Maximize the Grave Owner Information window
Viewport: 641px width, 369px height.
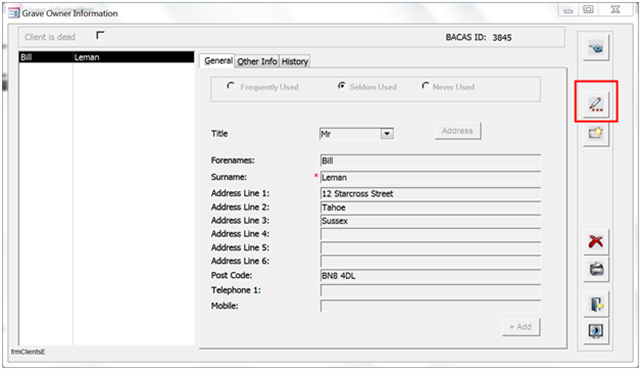[588, 9]
